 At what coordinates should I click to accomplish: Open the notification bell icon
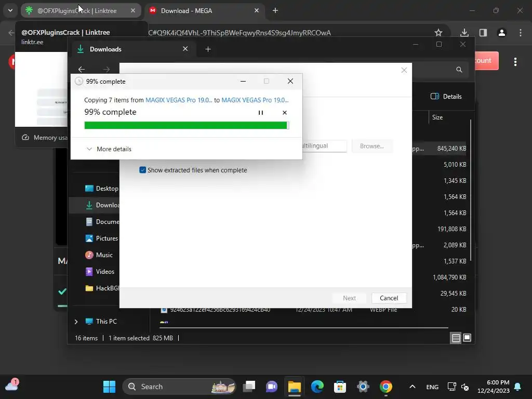tap(517, 387)
